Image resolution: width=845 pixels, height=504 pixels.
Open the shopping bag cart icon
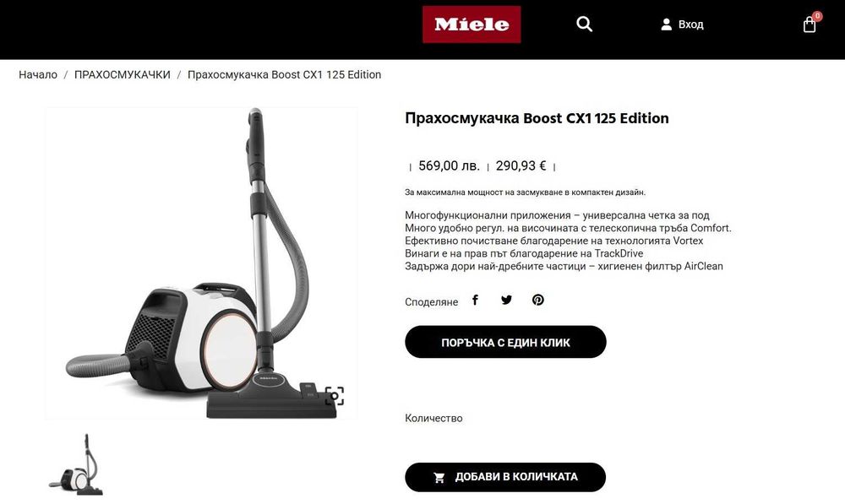(x=810, y=24)
